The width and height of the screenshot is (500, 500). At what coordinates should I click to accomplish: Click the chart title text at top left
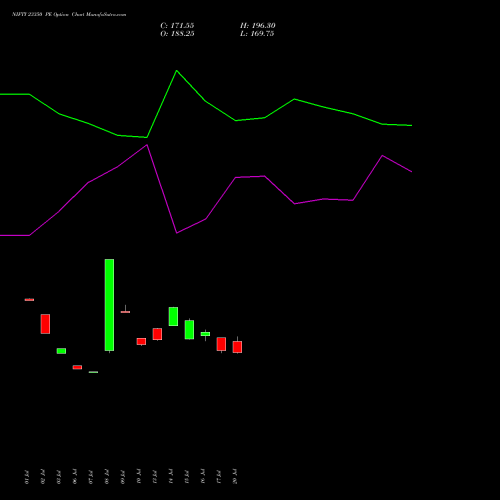[x=69, y=15]
